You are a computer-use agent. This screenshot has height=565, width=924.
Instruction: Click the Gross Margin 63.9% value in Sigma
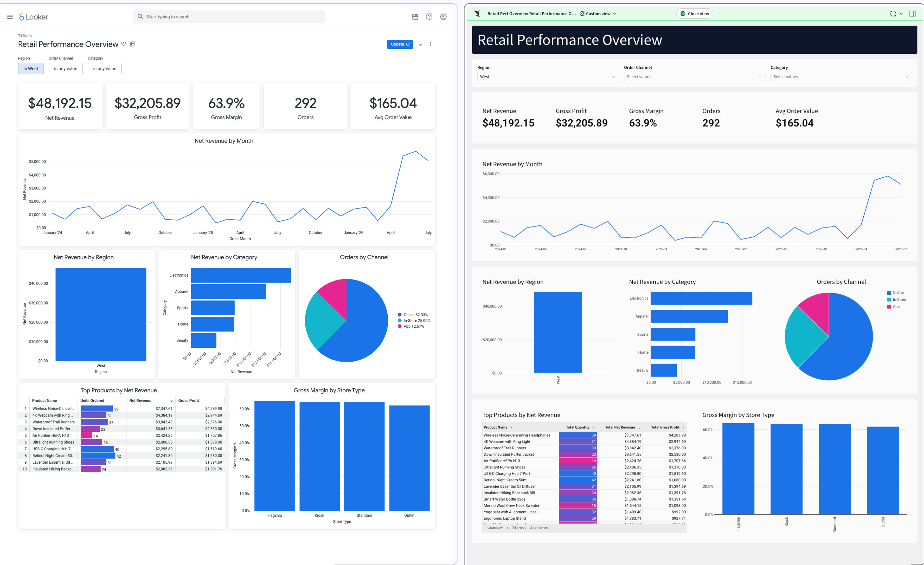tap(643, 123)
